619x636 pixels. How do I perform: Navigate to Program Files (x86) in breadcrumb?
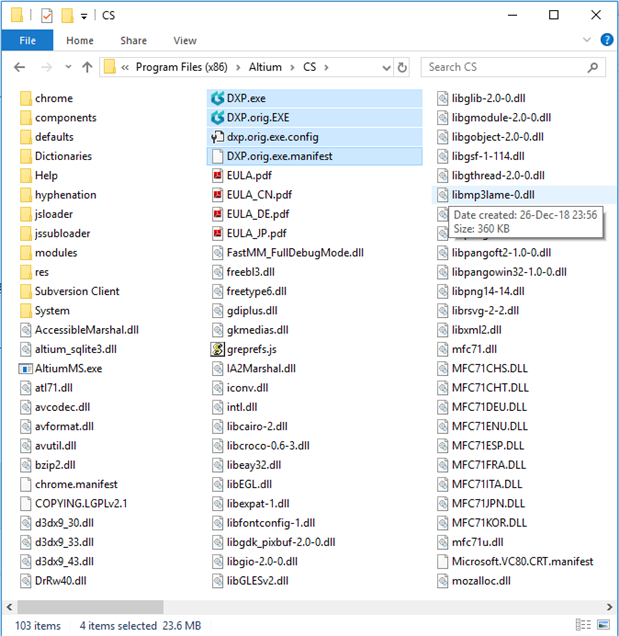coord(181,67)
